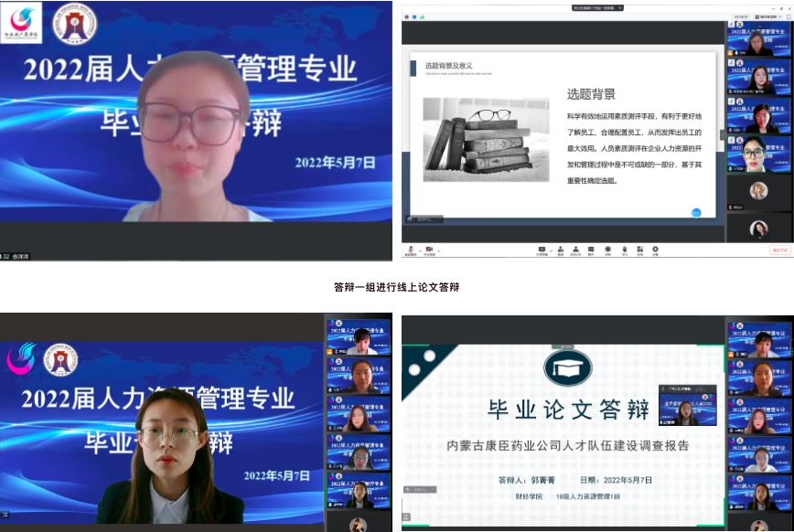Click the stacked books image on the slide

pyautogui.click(x=486, y=140)
